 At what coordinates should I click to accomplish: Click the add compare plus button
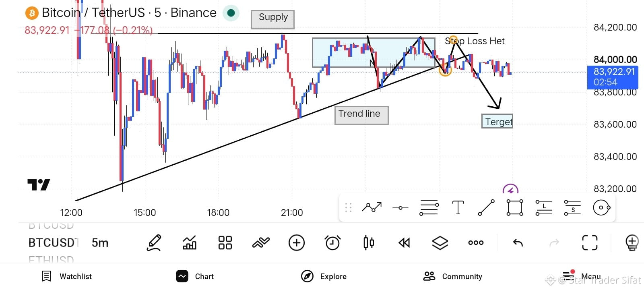coord(297,243)
